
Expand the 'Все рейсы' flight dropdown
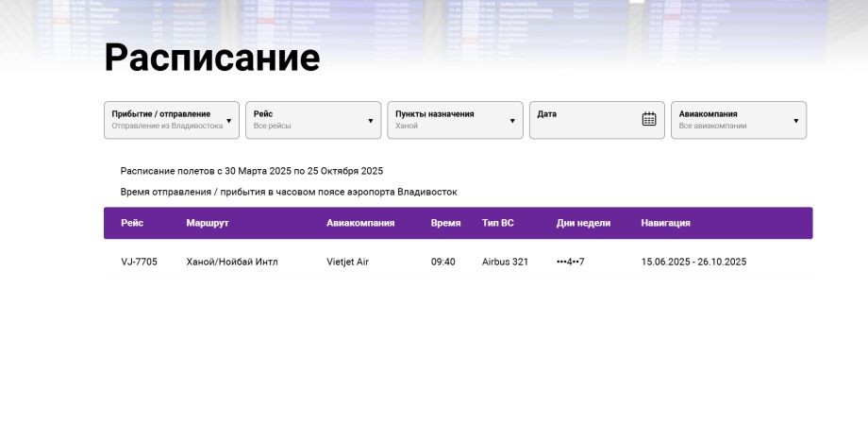click(307, 120)
